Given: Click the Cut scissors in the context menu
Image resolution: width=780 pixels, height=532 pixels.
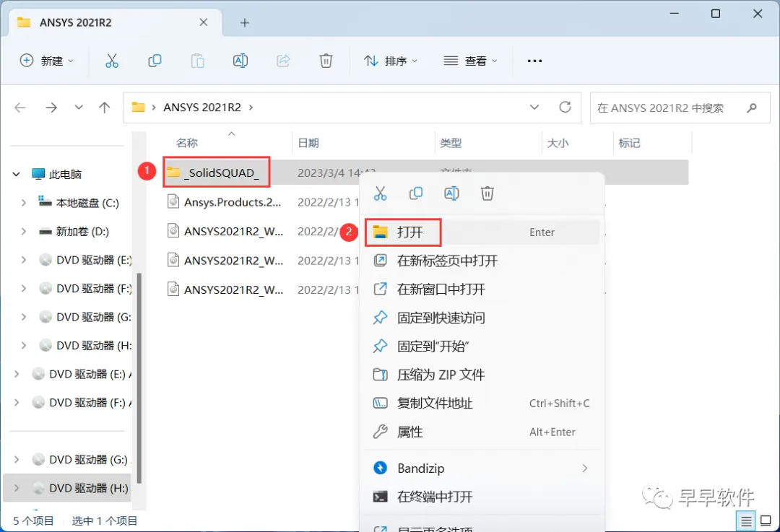Looking at the screenshot, I should [381, 193].
